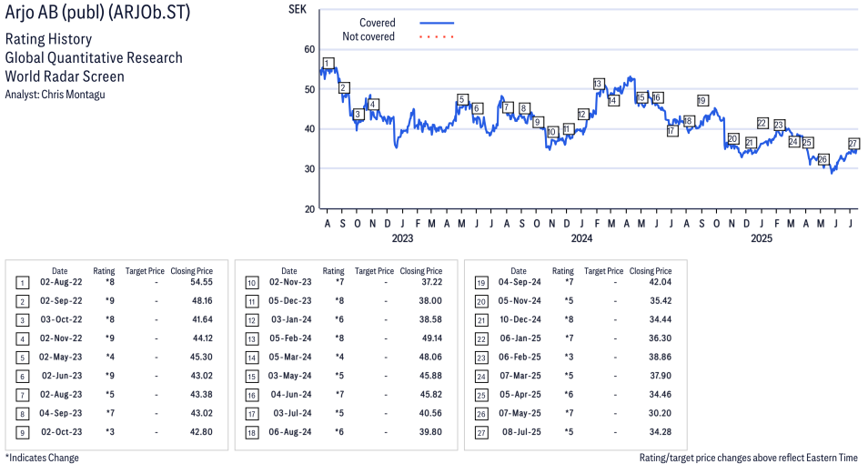Select the 02-Sep-22 date cell
Image resolution: width=868 pixels, height=464 pixels.
[61, 300]
